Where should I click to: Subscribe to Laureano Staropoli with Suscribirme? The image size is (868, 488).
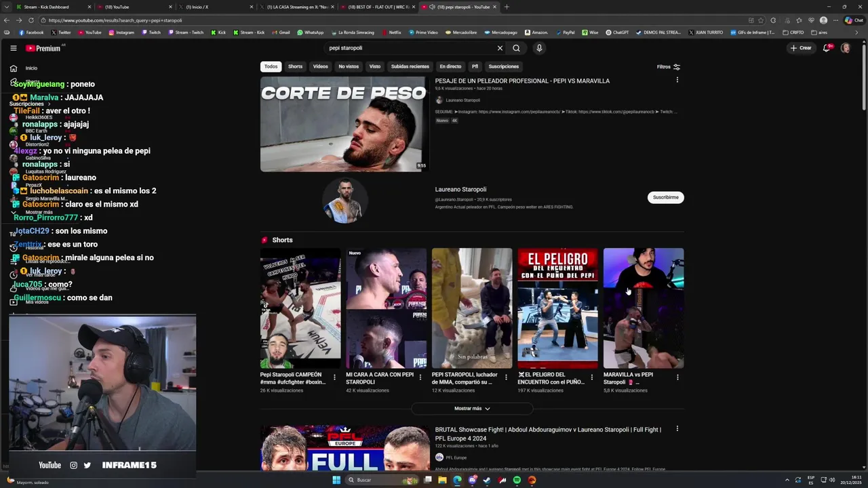[x=665, y=197]
